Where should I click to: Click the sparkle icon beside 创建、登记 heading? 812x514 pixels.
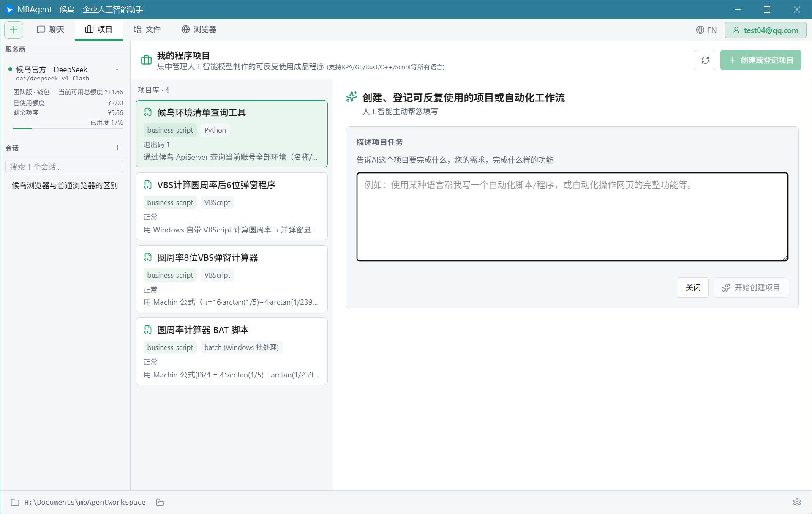pos(352,97)
